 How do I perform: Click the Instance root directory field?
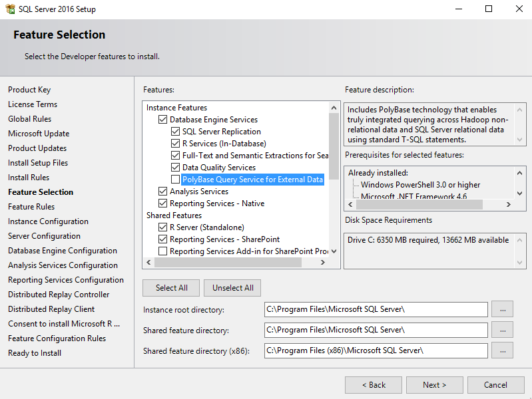[376, 309]
